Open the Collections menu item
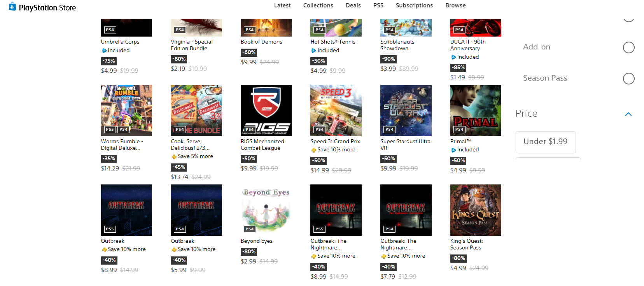644x286 pixels. (318, 5)
